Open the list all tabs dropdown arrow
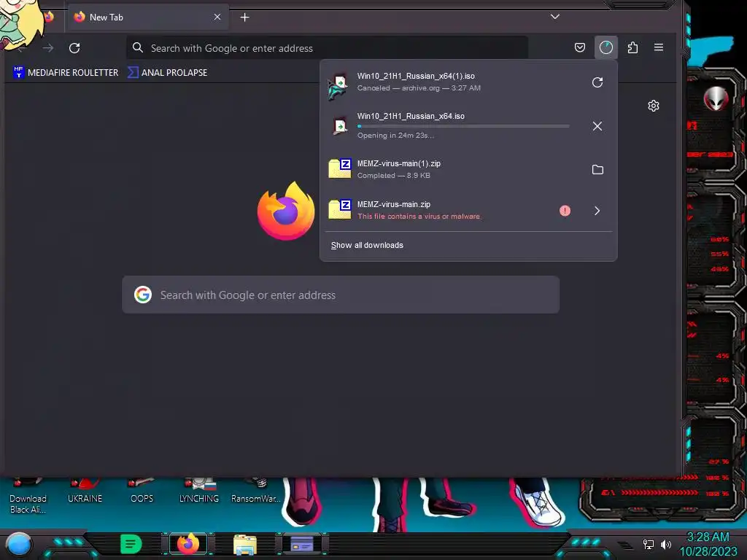This screenshot has height=560, width=747. (555, 17)
